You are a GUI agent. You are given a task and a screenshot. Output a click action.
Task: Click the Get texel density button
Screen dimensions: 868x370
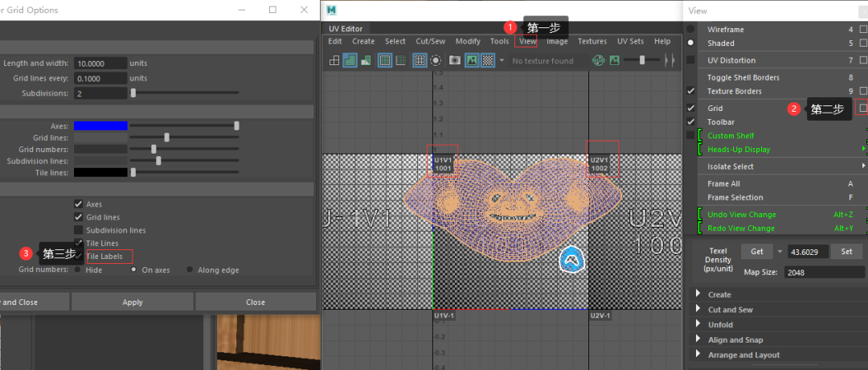point(756,252)
